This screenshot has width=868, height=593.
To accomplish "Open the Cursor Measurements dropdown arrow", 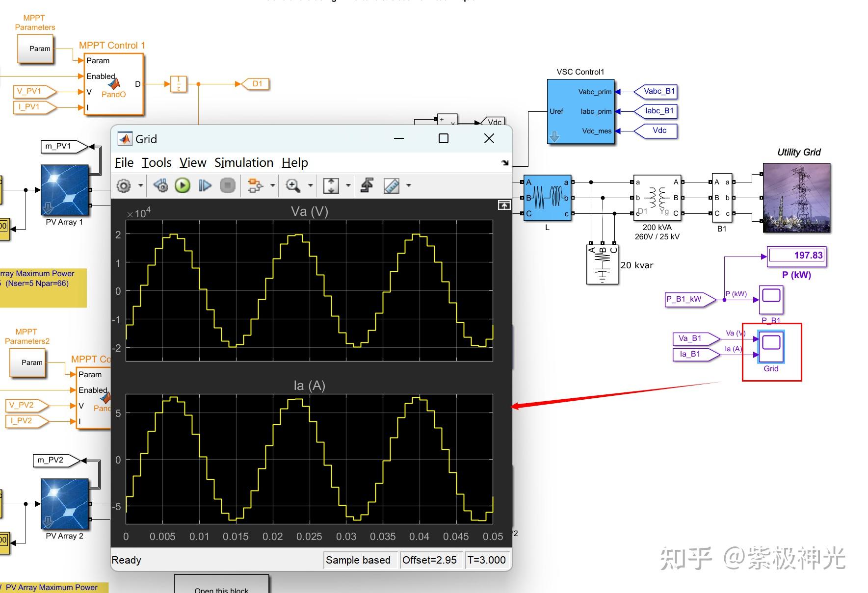I will (x=408, y=186).
